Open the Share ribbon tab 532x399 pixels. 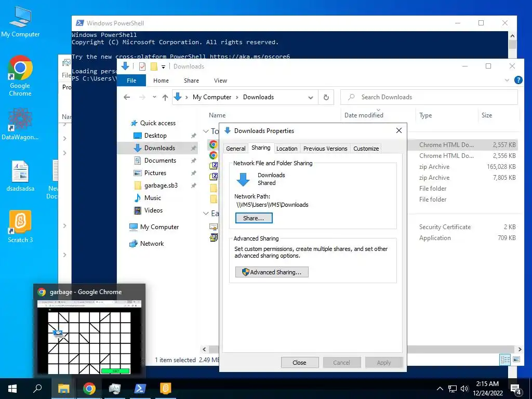click(191, 81)
